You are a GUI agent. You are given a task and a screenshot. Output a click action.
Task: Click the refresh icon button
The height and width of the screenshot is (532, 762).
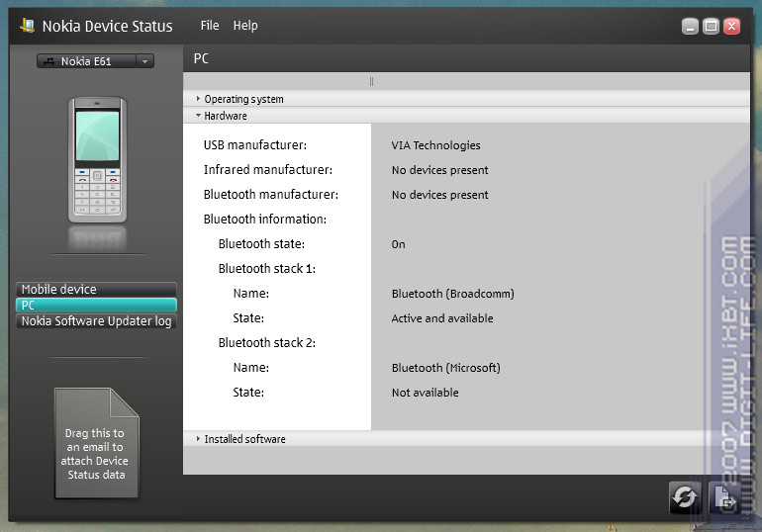(685, 497)
